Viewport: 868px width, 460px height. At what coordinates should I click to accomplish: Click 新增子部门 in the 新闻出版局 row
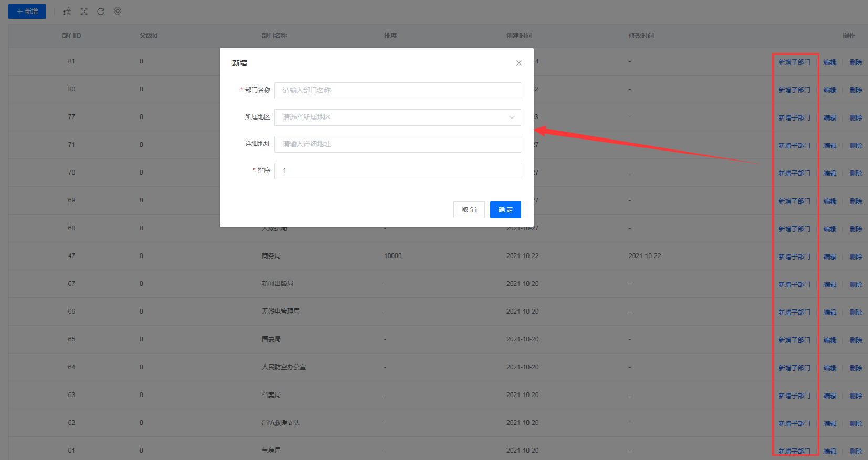[x=794, y=285]
